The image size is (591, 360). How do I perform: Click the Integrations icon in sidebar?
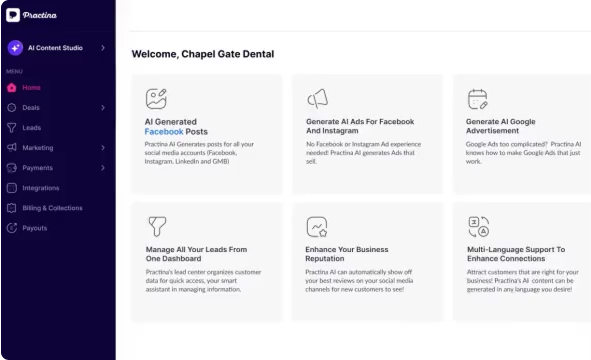(x=12, y=188)
